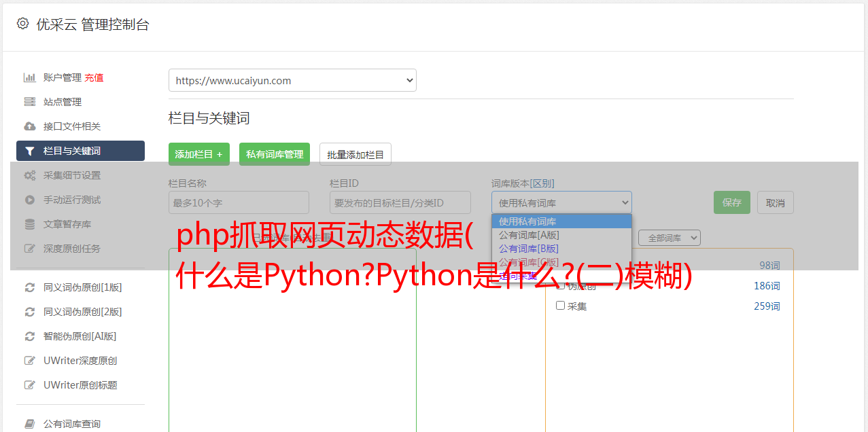Click the 充值 recharge link
The width and height of the screenshot is (868, 432).
94,77
